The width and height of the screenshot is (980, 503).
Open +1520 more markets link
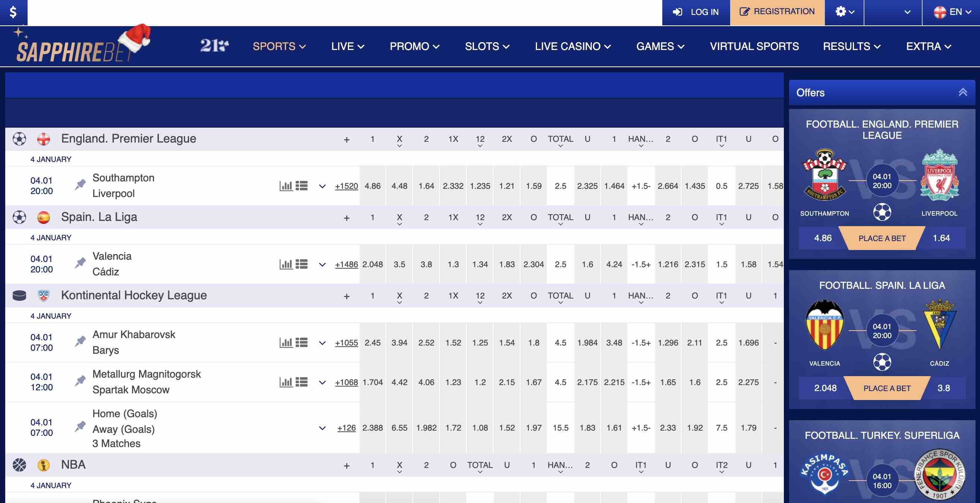pyautogui.click(x=346, y=186)
